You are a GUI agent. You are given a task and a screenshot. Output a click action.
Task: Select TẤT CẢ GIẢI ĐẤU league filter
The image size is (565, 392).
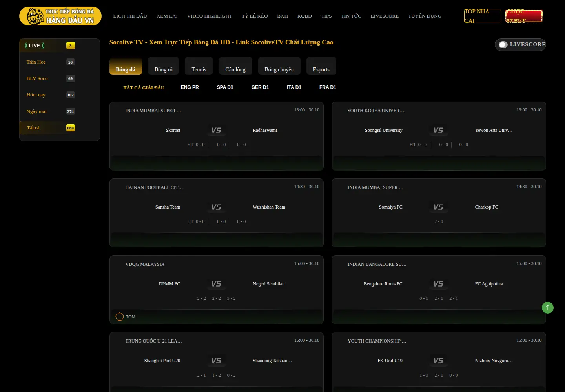(x=144, y=87)
